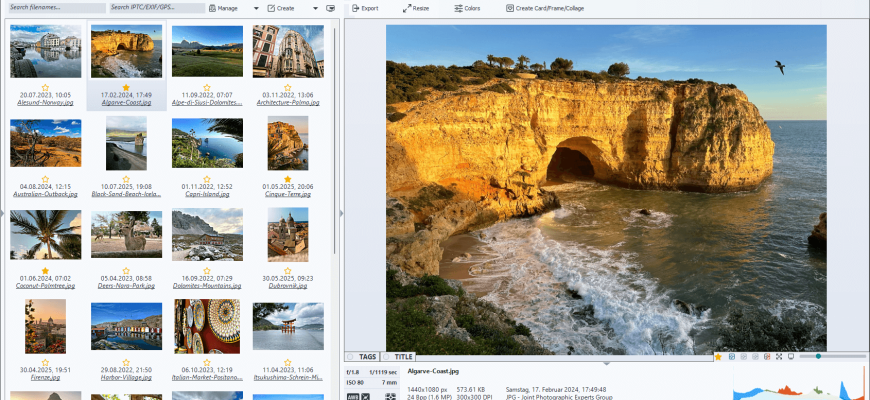Toggle star rating for Coconut-Palmtree.jpg
870x400 pixels.
(45, 271)
